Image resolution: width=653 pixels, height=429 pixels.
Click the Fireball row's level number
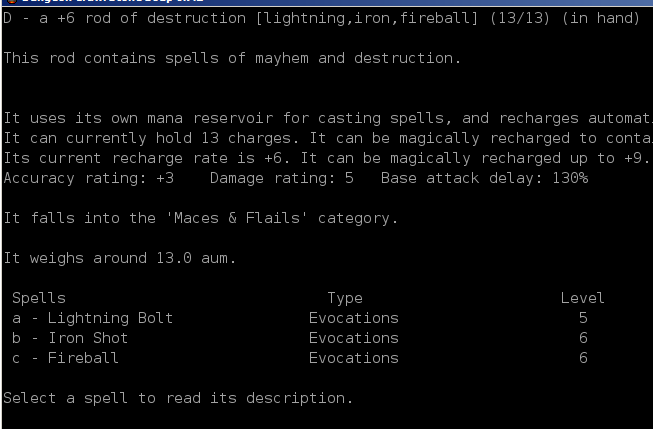(583, 358)
